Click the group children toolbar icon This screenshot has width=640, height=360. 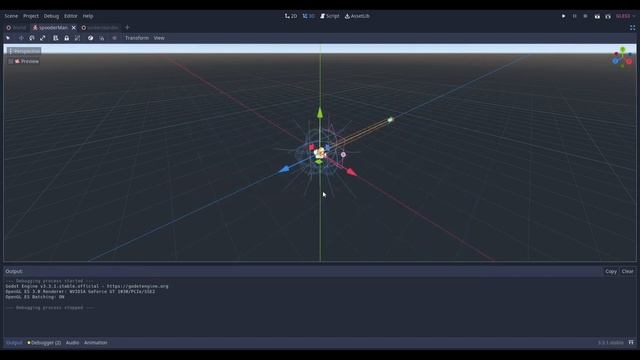[78, 38]
